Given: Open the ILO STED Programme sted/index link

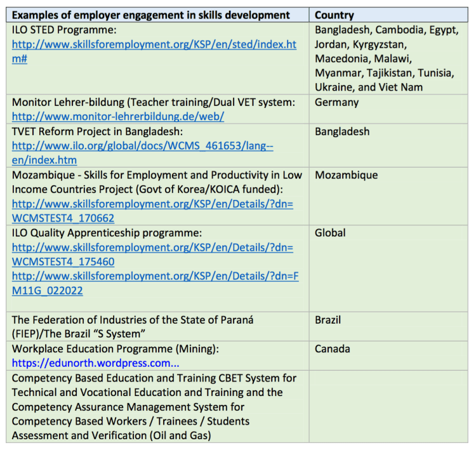Looking at the screenshot, I should (154, 45).
